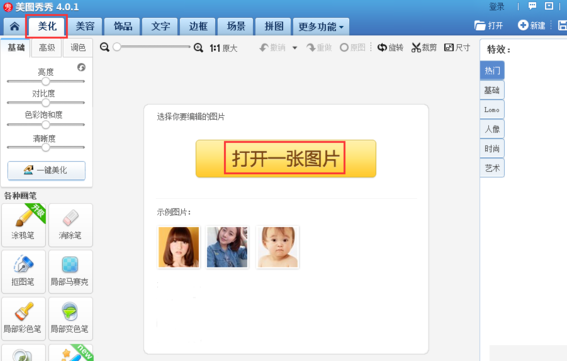This screenshot has width=567, height=361.
Task: Click the 一键美化 button
Action: pos(46,170)
